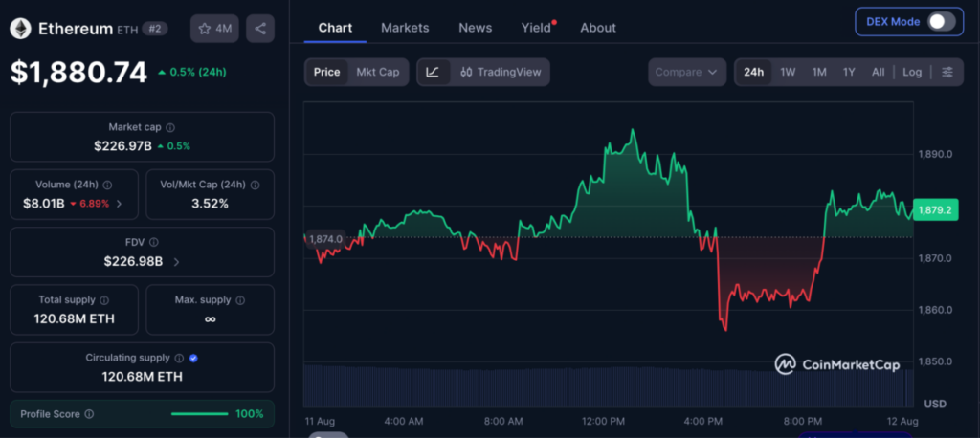Screen dimensions: 980x438
Task: Select 1W time range
Action: [x=788, y=72]
